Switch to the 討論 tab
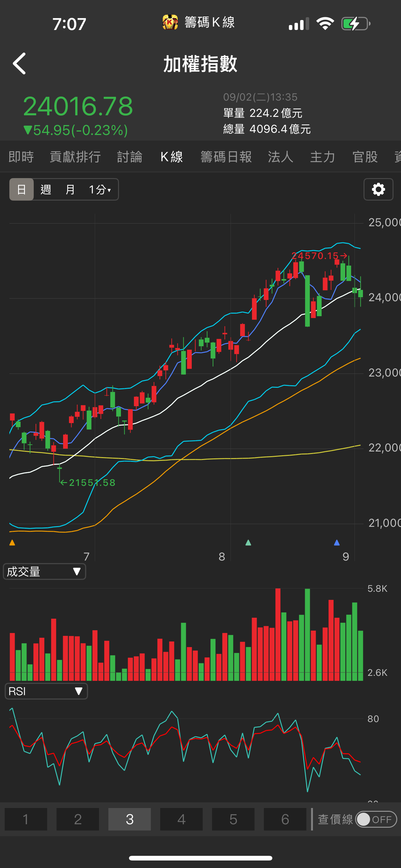 point(130,157)
